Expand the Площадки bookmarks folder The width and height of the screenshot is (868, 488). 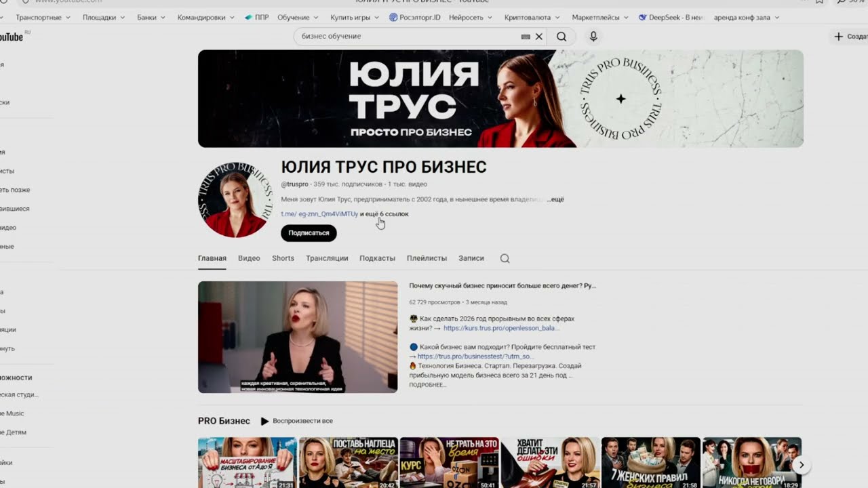click(x=104, y=18)
